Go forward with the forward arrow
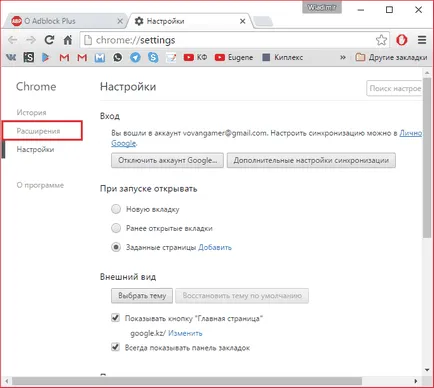 (x=31, y=40)
